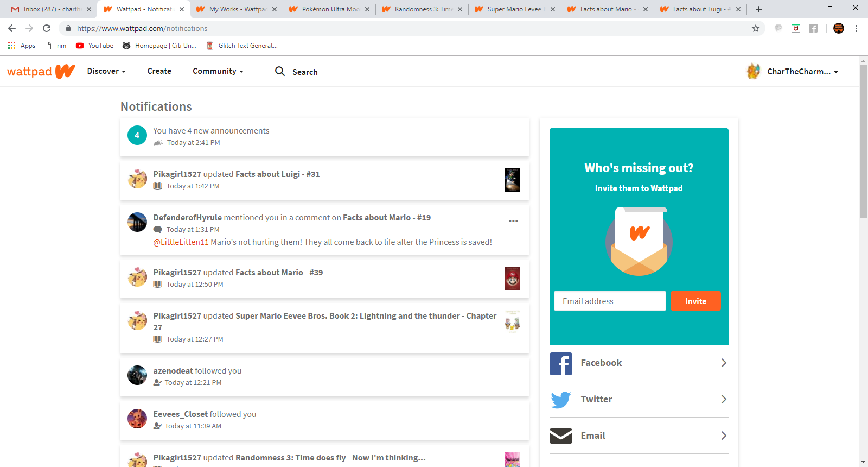Click the Email address input field
The height and width of the screenshot is (467, 868).
[x=610, y=301]
